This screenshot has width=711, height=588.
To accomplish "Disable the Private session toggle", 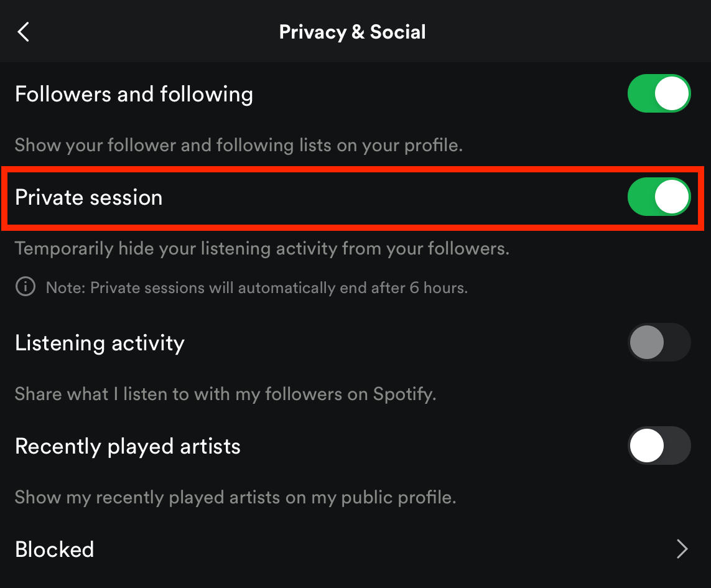I will 659,197.
